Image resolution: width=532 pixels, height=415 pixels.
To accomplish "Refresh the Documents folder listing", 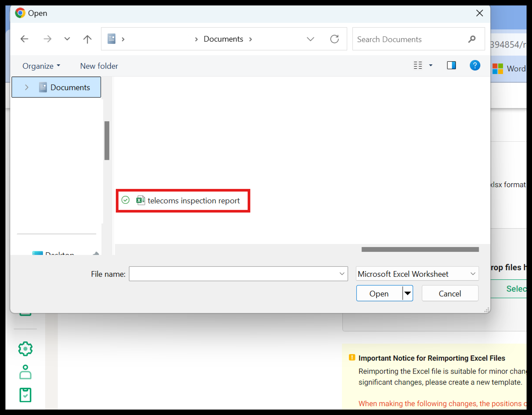I will click(334, 39).
